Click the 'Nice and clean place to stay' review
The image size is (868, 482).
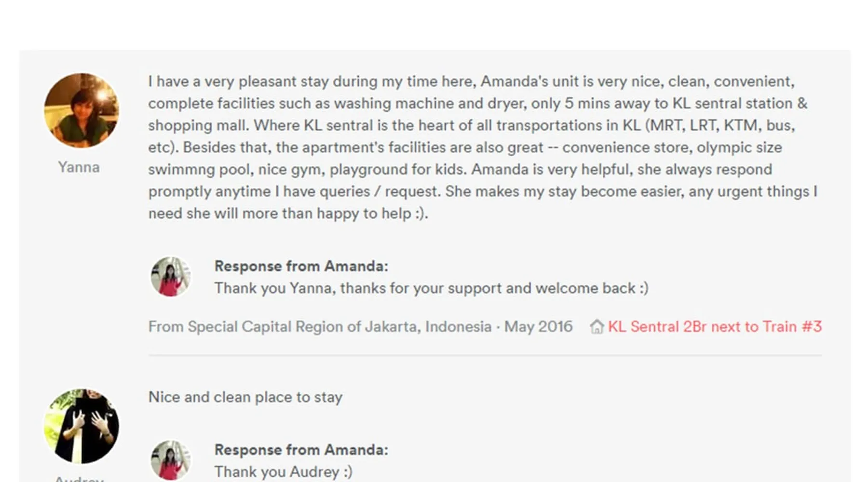[245, 397]
